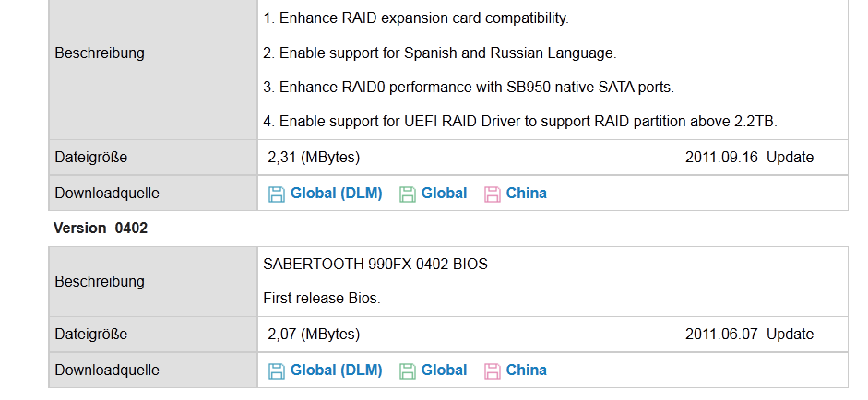
Task: Click the First release Bios description
Action: tap(322, 299)
